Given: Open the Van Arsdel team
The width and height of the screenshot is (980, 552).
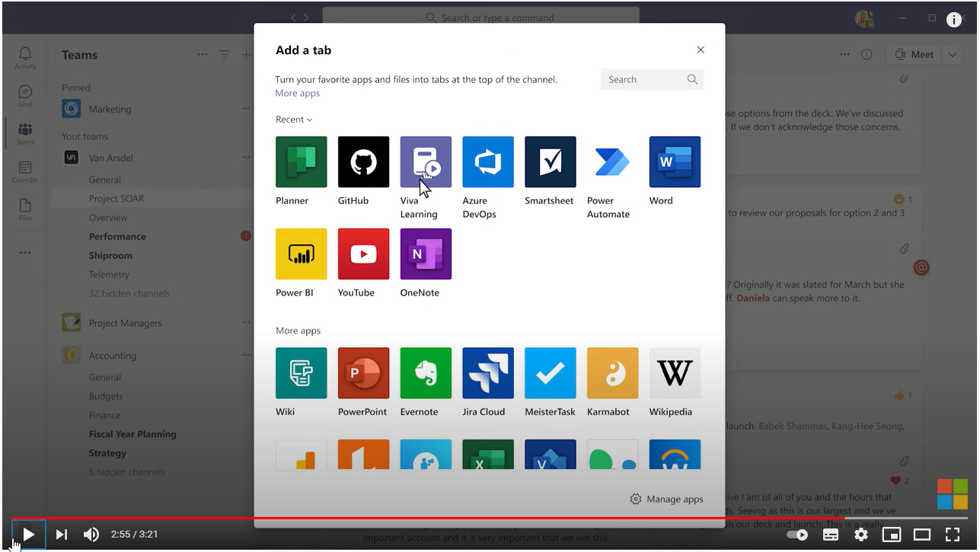Looking at the screenshot, I should click(110, 158).
